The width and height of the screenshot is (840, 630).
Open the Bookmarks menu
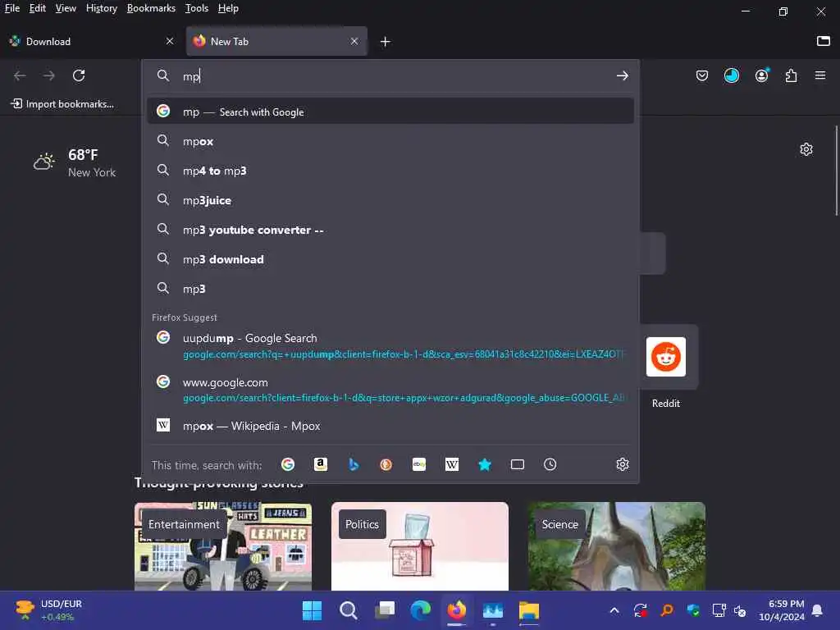151,8
